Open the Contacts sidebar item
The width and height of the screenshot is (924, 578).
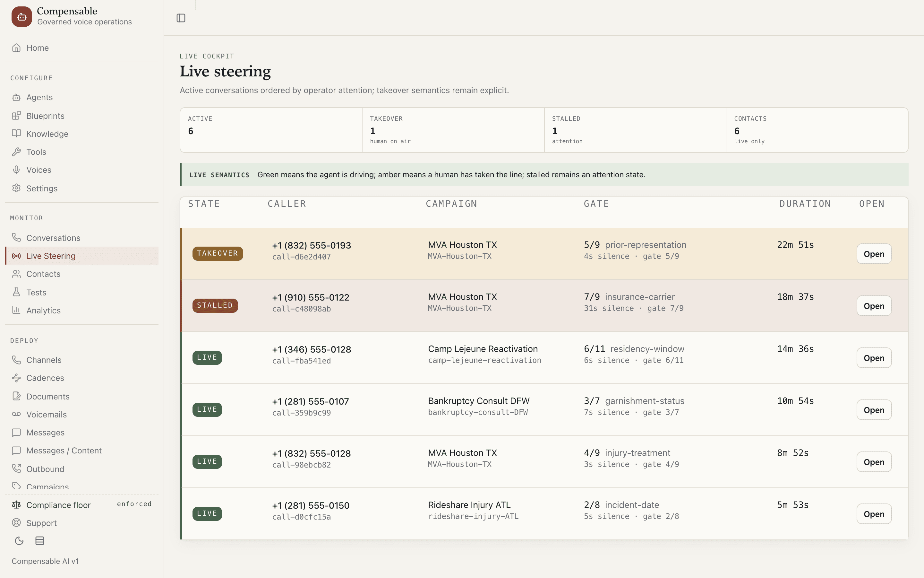pos(82,274)
